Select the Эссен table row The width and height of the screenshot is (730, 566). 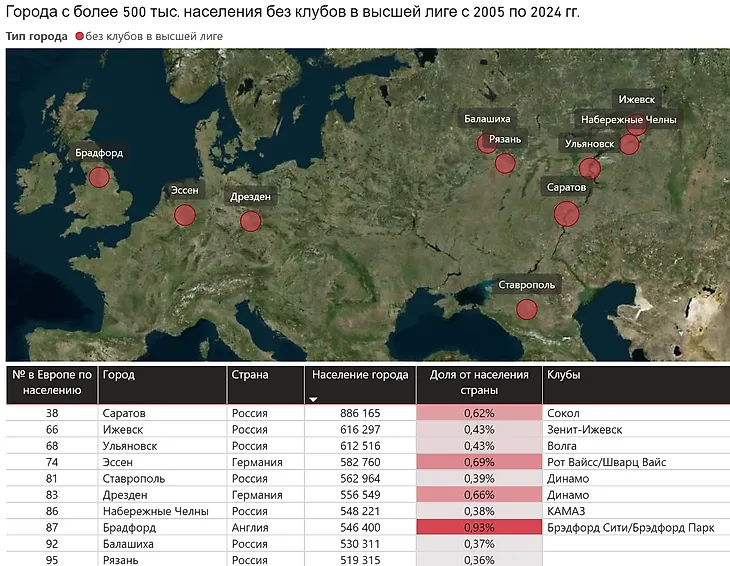[368, 462]
